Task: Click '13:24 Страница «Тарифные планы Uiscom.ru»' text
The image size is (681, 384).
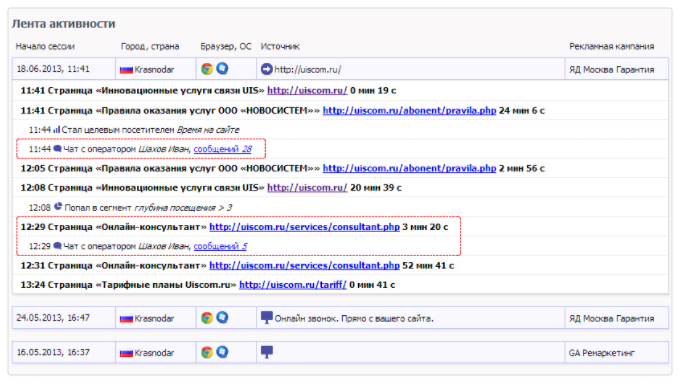Action: point(129,285)
